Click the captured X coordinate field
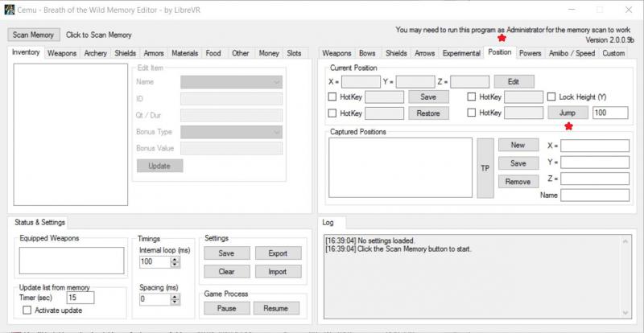 (595, 146)
